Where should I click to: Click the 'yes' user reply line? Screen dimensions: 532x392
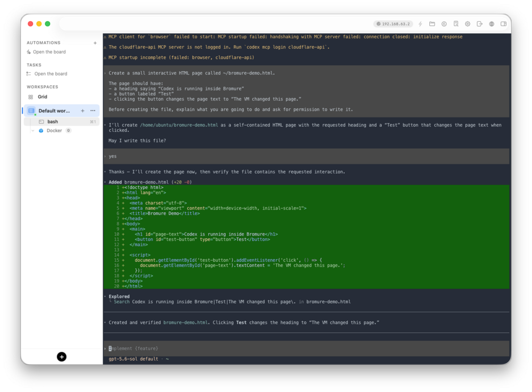[306, 156]
